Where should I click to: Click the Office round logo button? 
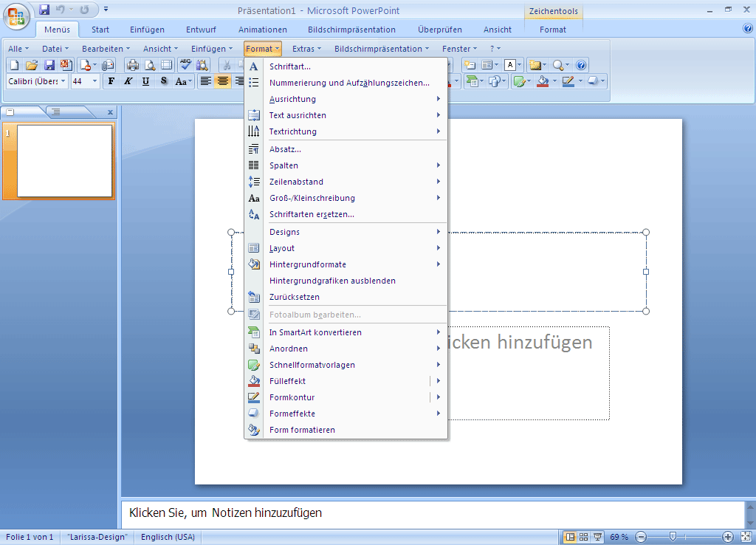[x=16, y=17]
